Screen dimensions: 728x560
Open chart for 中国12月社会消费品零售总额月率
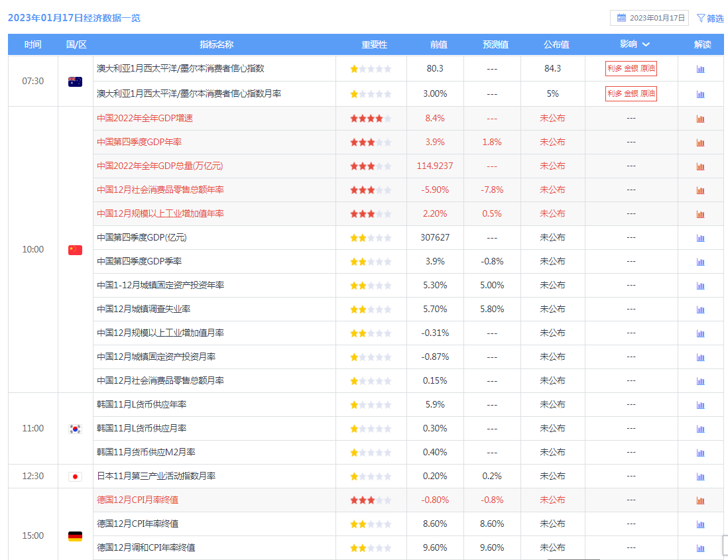coord(700,381)
